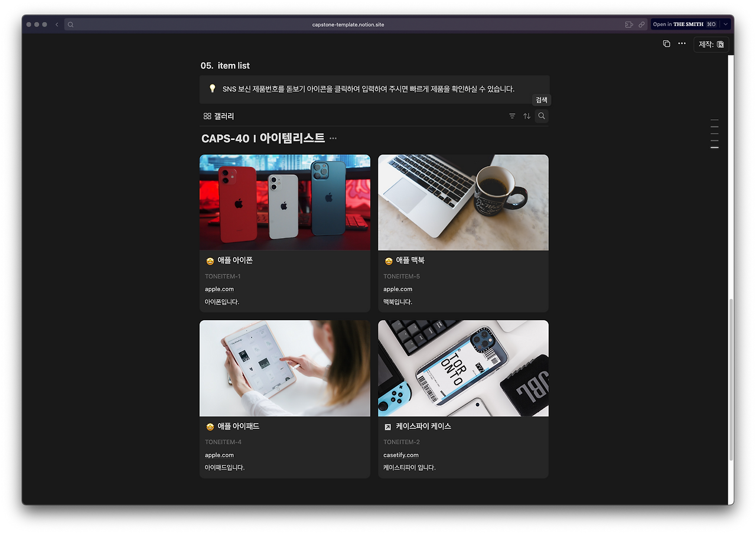Viewport: 756px width, 534px height.
Task: Open the 애플 아이폰 card title
Action: click(235, 261)
